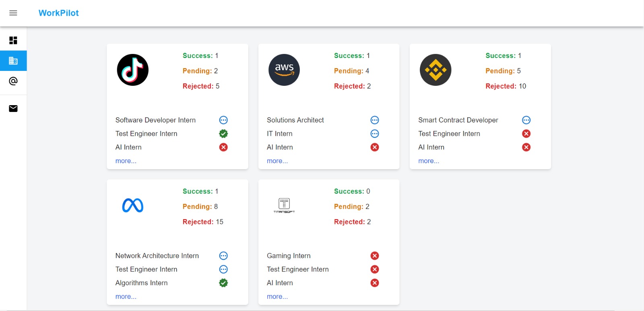Select Binance AI Intern position

click(431, 147)
